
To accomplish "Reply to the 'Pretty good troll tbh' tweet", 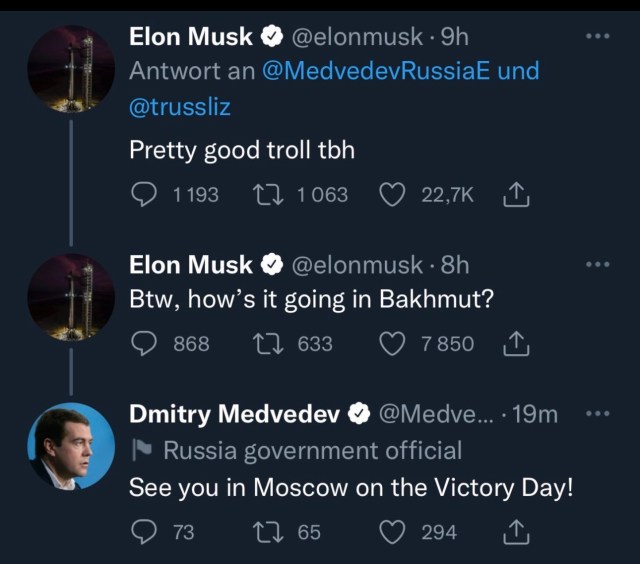I will 144,194.
